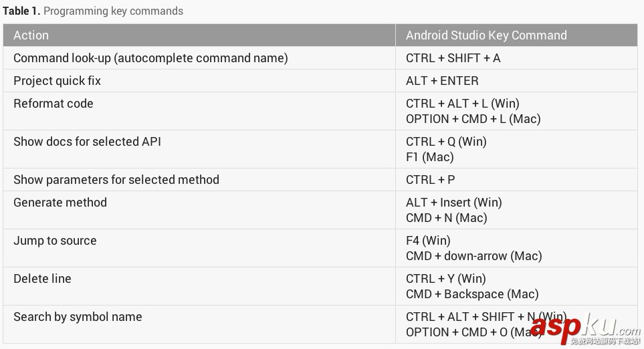Click the "ALT + ENTER" key command
Screen dimensions: 644x349
pos(442,81)
